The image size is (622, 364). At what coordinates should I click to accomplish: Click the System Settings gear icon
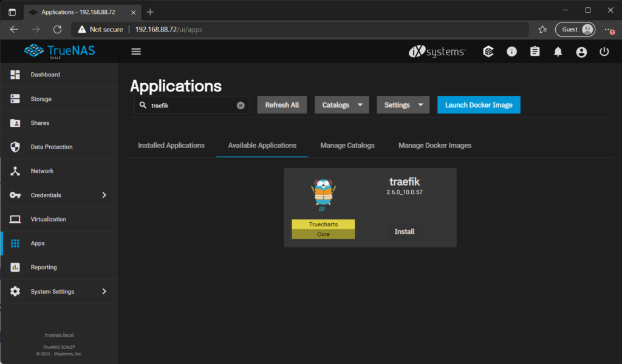[x=15, y=292]
